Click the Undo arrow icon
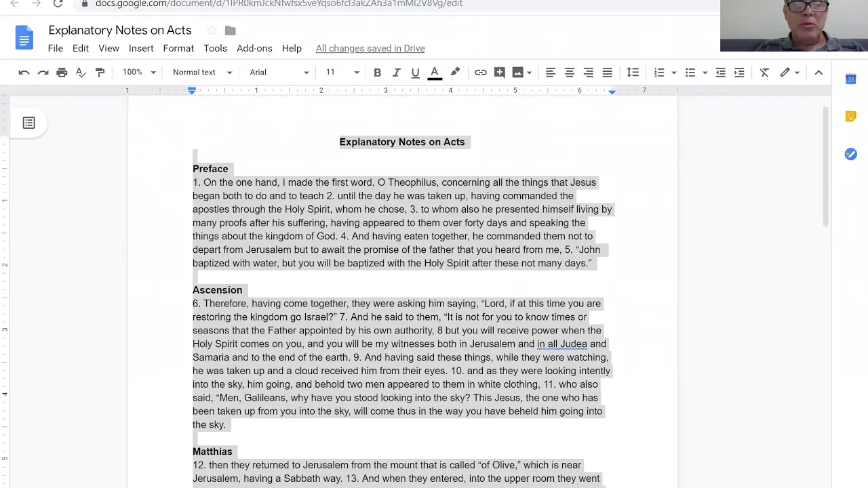 coord(24,73)
